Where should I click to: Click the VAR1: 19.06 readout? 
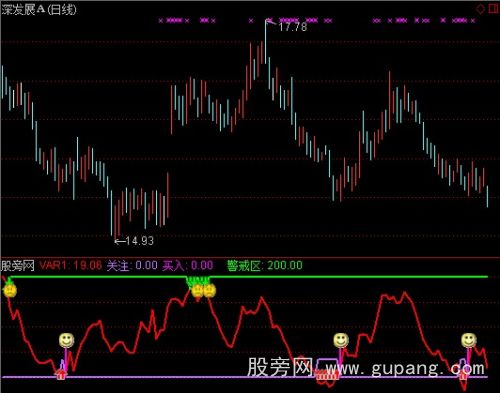[71, 265]
